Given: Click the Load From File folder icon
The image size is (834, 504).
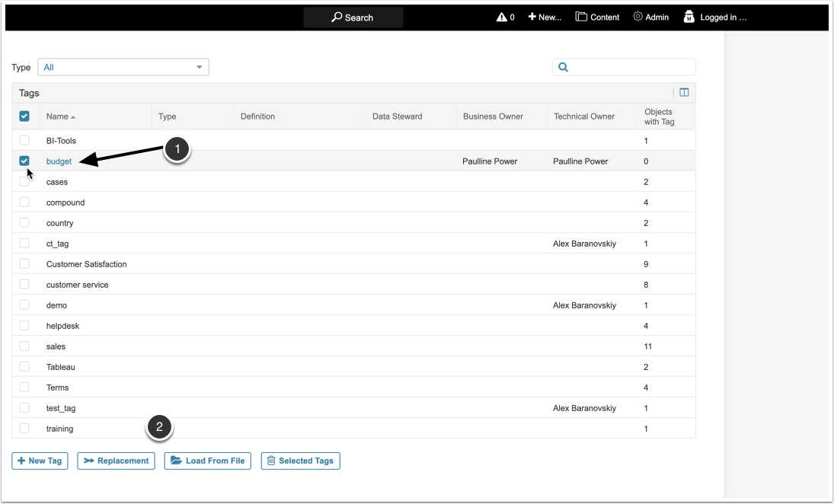Looking at the screenshot, I should (x=176, y=461).
